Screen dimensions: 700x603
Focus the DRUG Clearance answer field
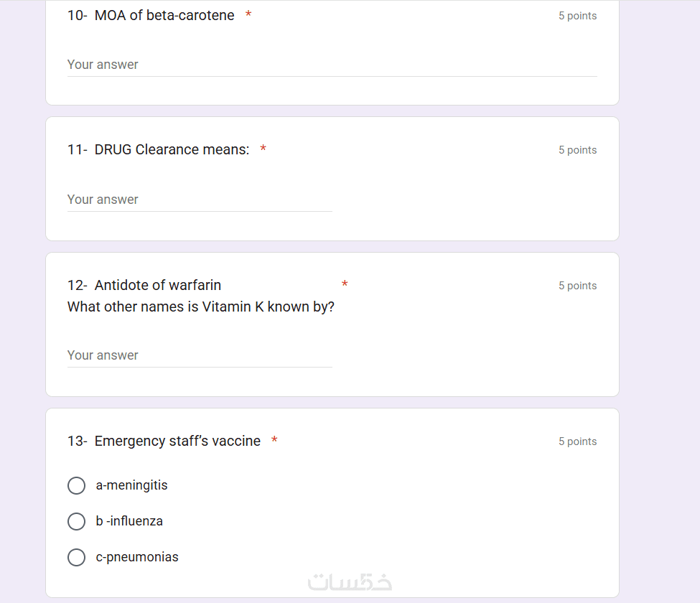(x=200, y=200)
